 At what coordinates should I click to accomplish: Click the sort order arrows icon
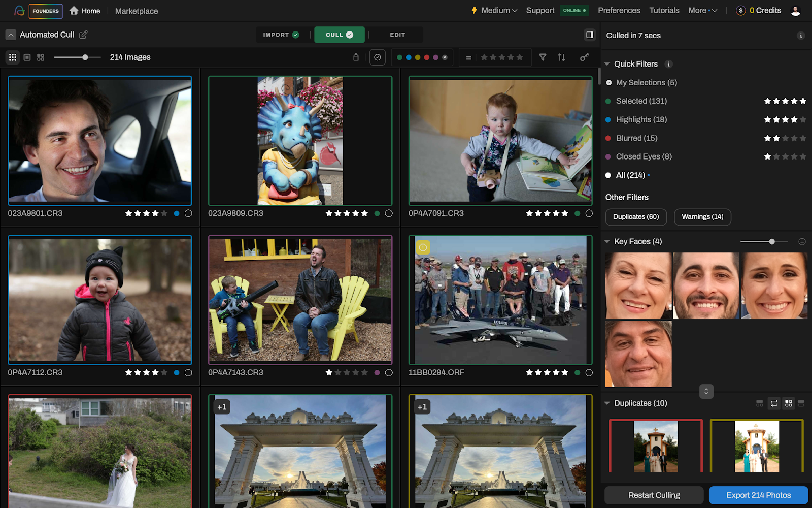click(561, 57)
